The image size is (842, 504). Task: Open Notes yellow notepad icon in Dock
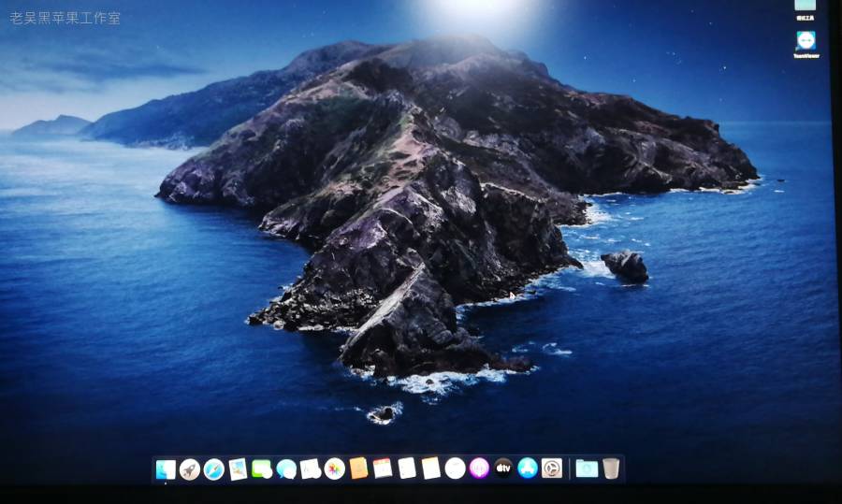431,468
